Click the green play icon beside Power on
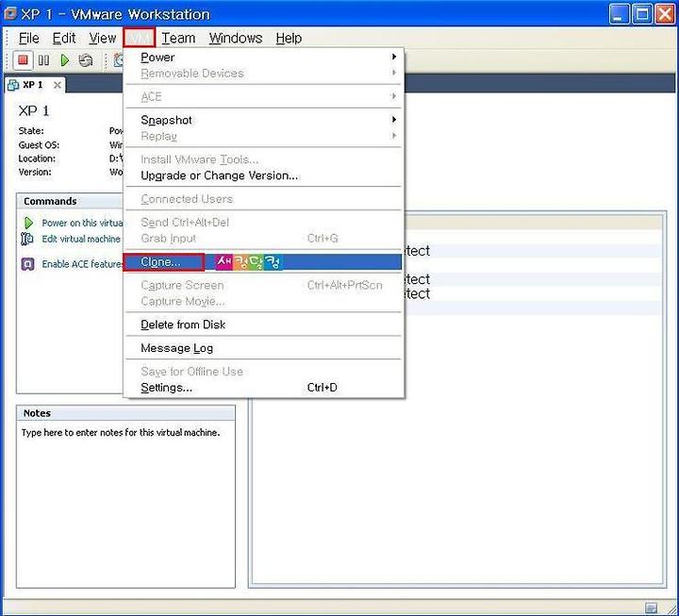Viewport: 679px width, 616px height. (28, 223)
